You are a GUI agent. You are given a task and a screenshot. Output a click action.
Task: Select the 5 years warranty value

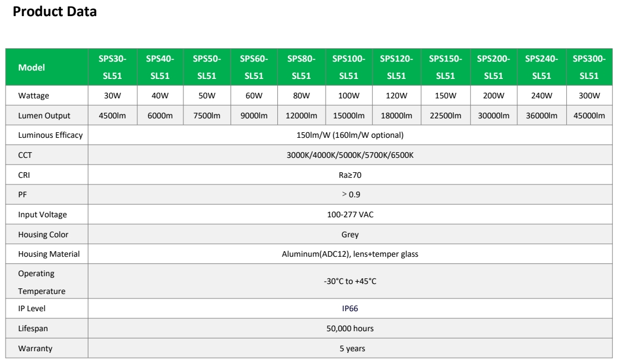350,348
